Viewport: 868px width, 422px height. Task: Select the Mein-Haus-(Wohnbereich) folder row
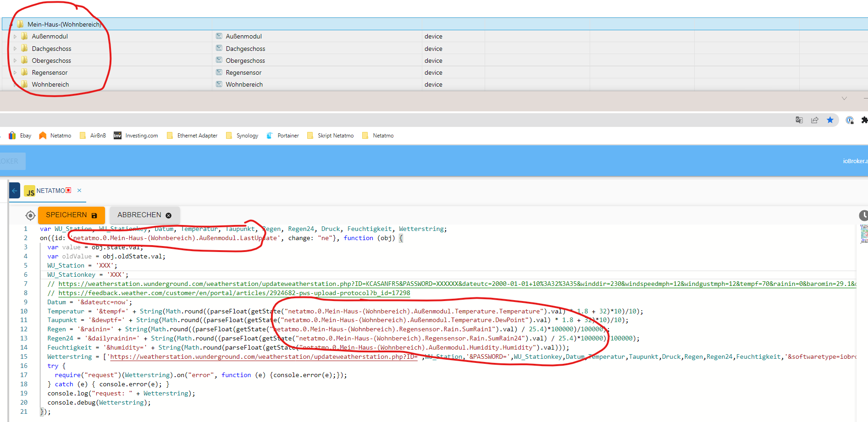[x=435, y=24]
